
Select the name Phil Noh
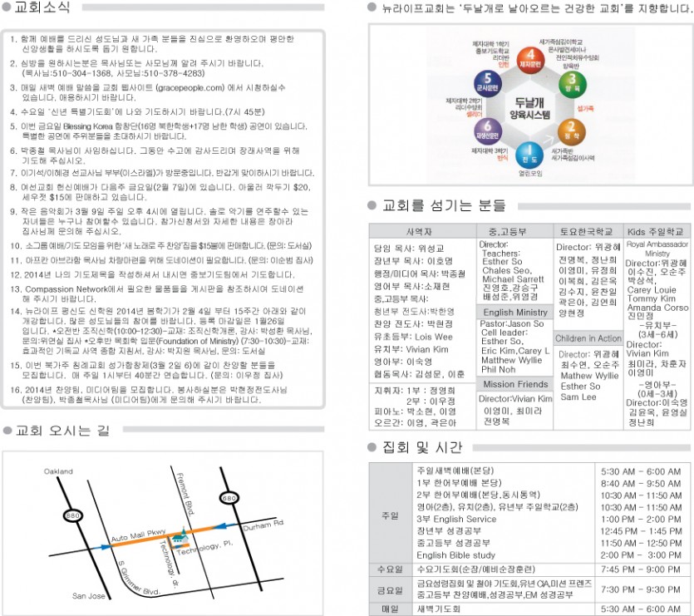(499, 369)
